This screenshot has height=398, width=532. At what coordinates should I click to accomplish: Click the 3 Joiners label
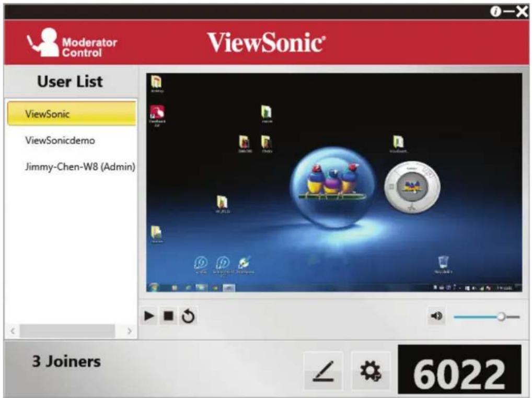66,361
